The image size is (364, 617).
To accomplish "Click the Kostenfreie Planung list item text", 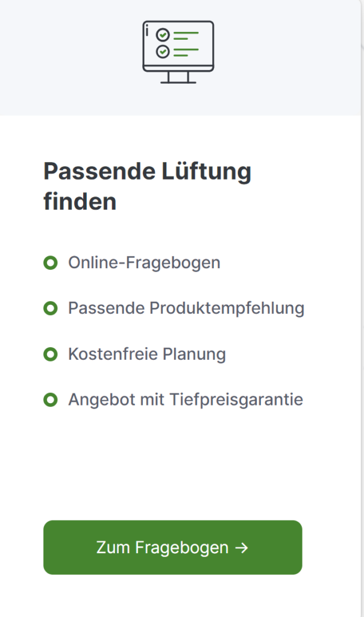I will (146, 354).
